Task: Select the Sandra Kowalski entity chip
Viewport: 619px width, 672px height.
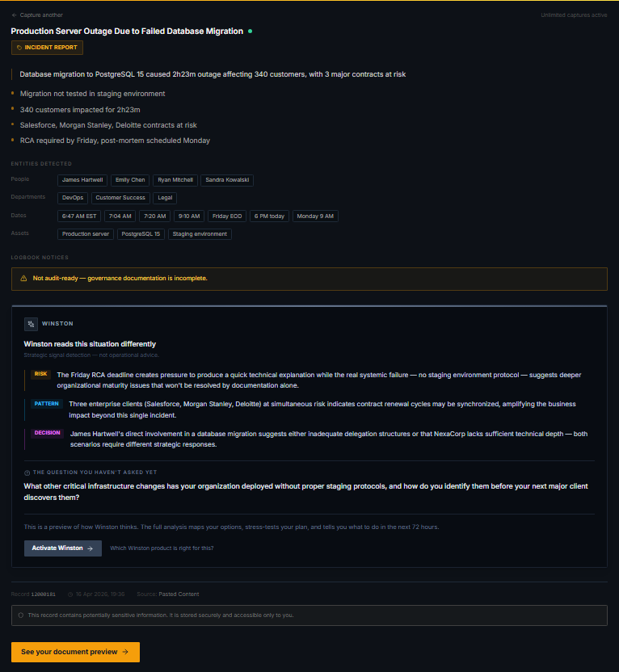Action: tap(227, 180)
